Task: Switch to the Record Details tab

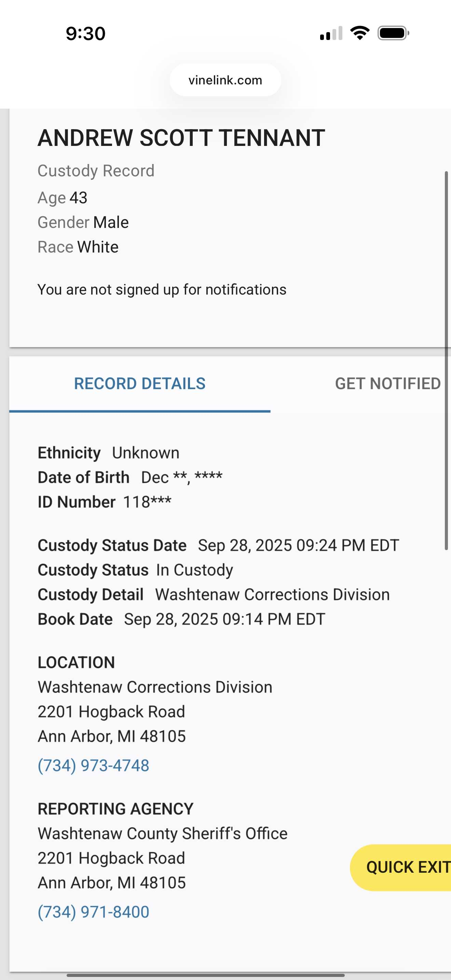Action: [x=139, y=383]
